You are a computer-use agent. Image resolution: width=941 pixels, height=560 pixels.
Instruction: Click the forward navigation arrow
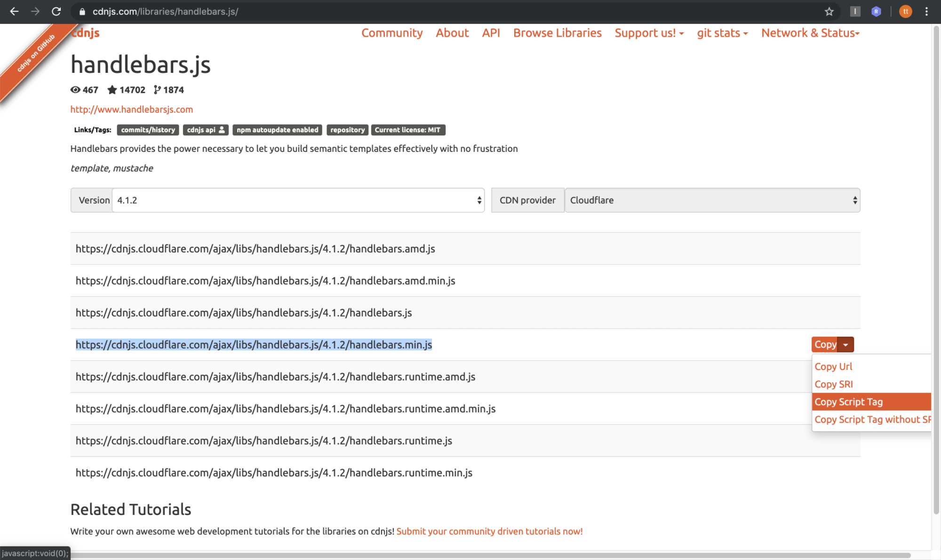pyautogui.click(x=35, y=11)
